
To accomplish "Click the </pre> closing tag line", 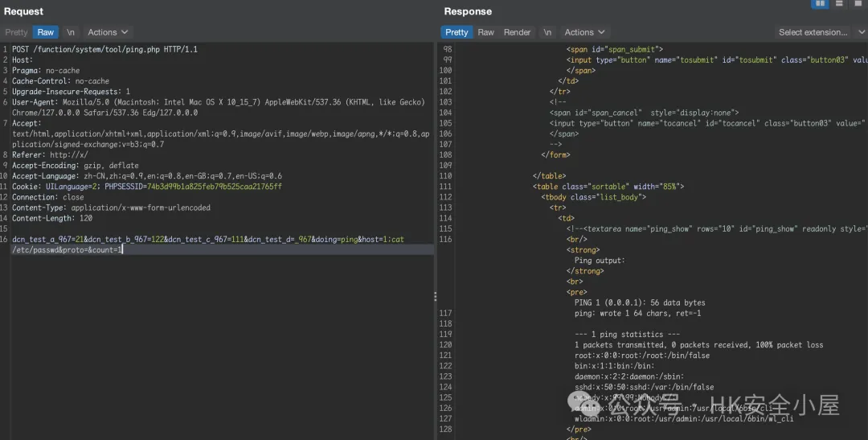I will point(579,429).
